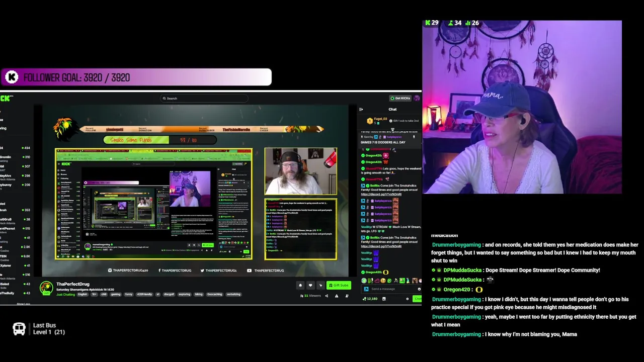The height and width of the screenshot is (362, 644).
Task: Open the shop icon beside channel points
Action: pyautogui.click(x=384, y=299)
